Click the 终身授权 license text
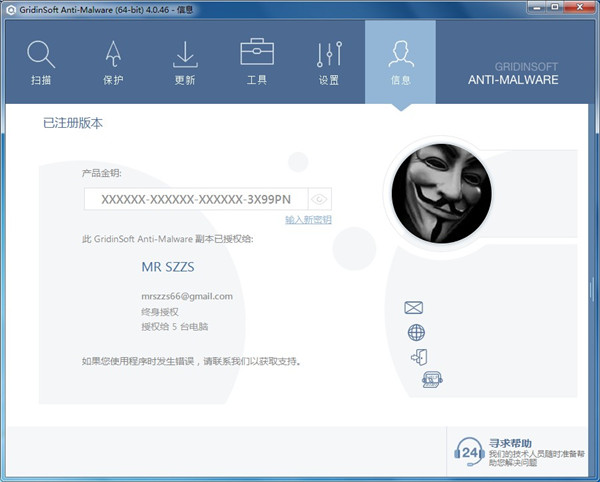600x482 pixels. [160, 312]
